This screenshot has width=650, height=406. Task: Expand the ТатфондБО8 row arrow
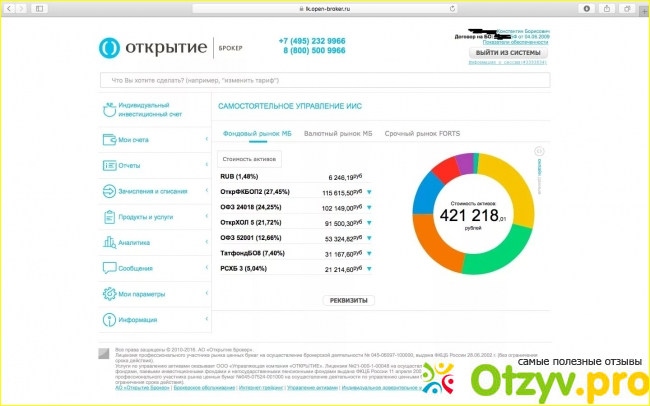tap(368, 255)
